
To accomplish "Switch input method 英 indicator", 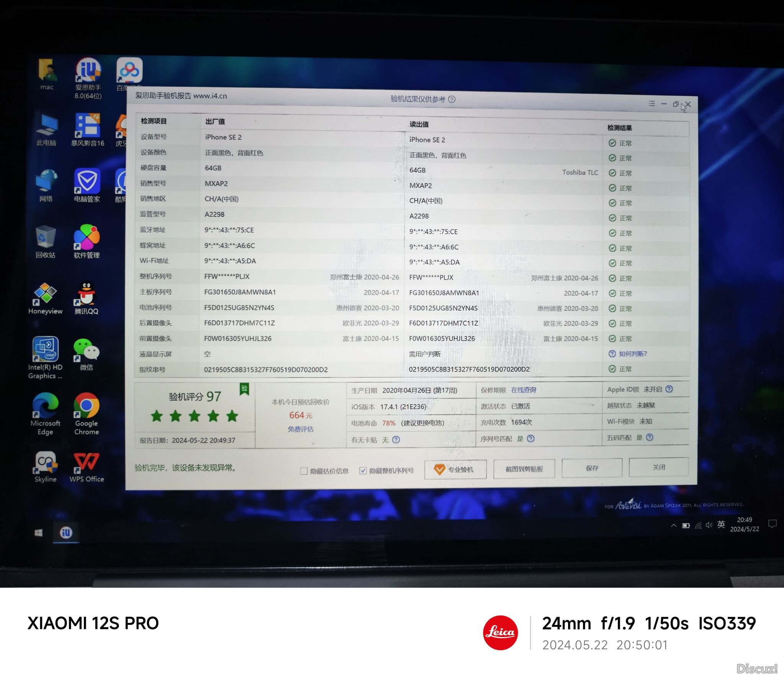I will pos(721,525).
